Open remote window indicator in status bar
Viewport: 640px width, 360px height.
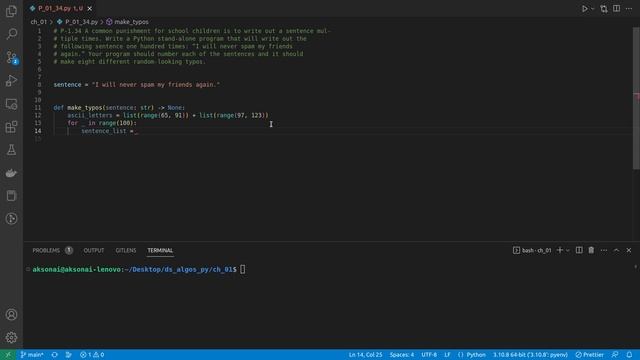[x=8, y=355]
